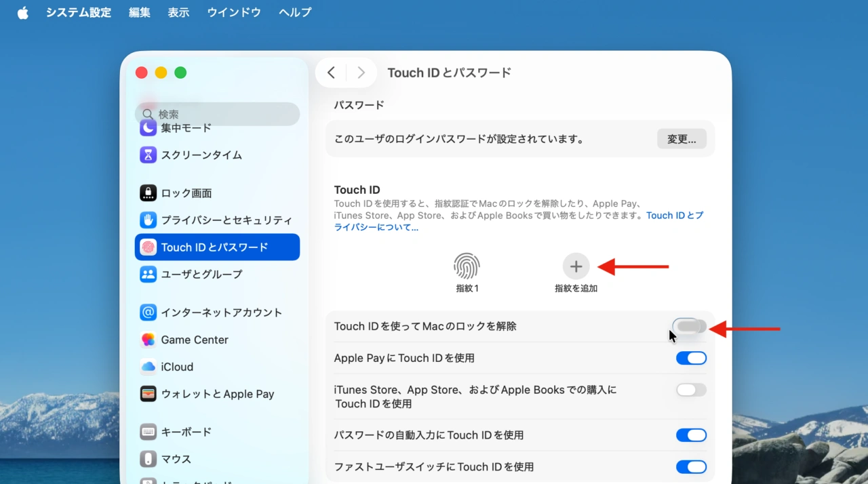Open the ウインドウ menu

click(234, 12)
